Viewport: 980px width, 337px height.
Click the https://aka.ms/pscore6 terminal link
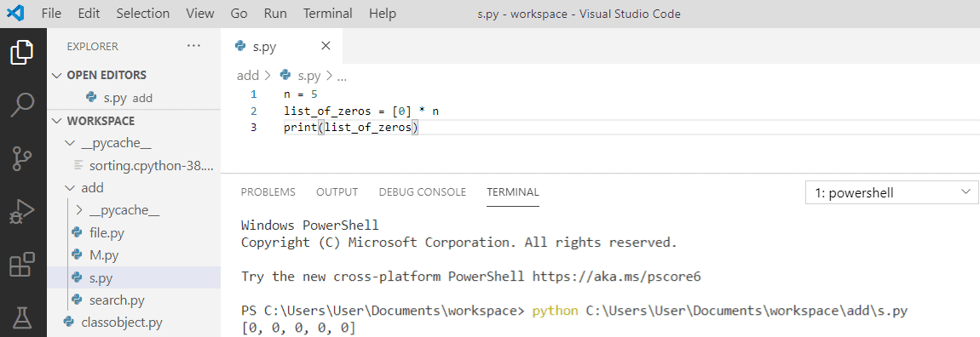[616, 277]
